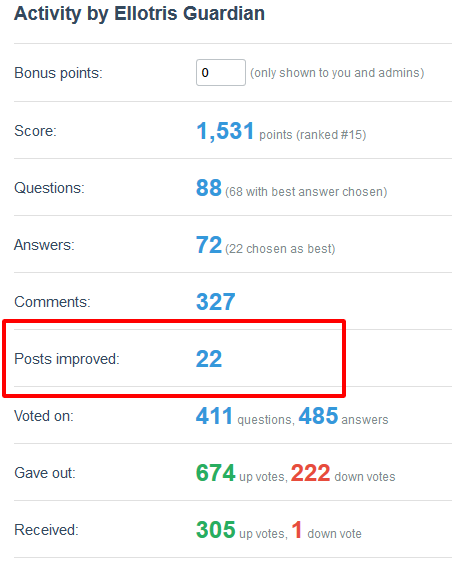Click the Activity by Ellotris Guardian heading
Viewport: 452px width, 572px height.
139,13
